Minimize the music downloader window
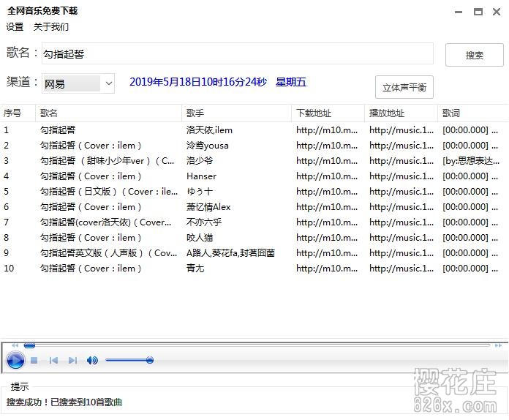Screen dimensions: 509x420 tap(459, 12)
